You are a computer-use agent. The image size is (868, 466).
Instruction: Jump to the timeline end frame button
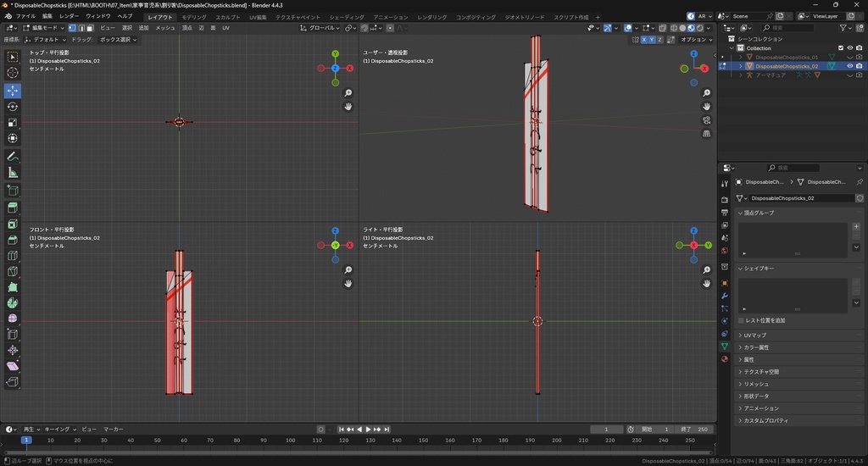click(x=387, y=430)
